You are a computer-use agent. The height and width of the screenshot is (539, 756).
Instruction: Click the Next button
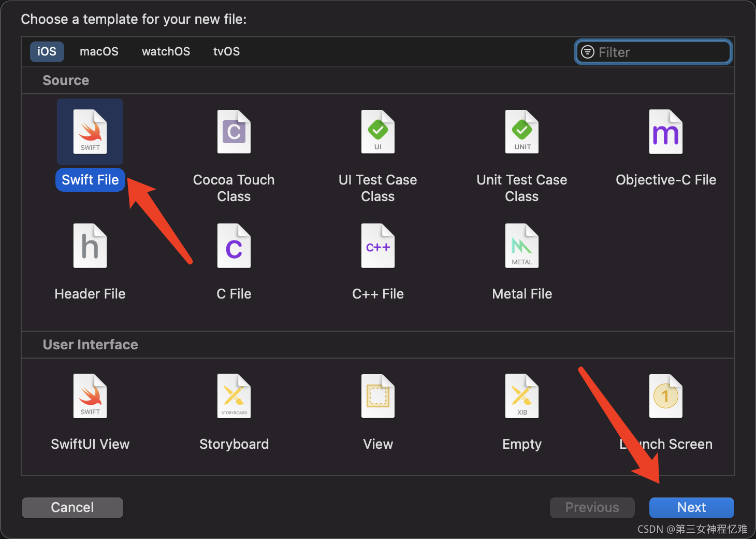pos(691,507)
